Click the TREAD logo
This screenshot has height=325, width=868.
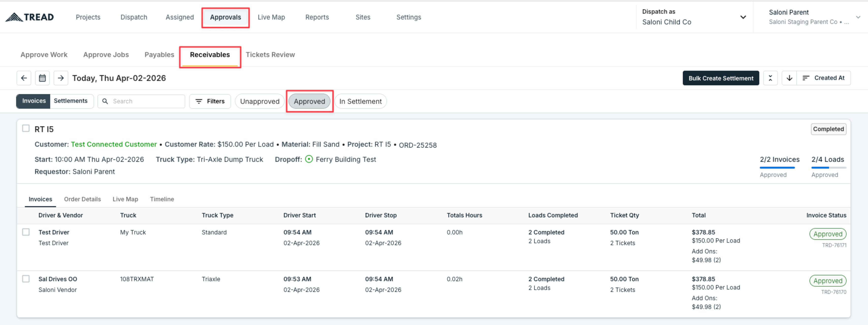coord(30,17)
